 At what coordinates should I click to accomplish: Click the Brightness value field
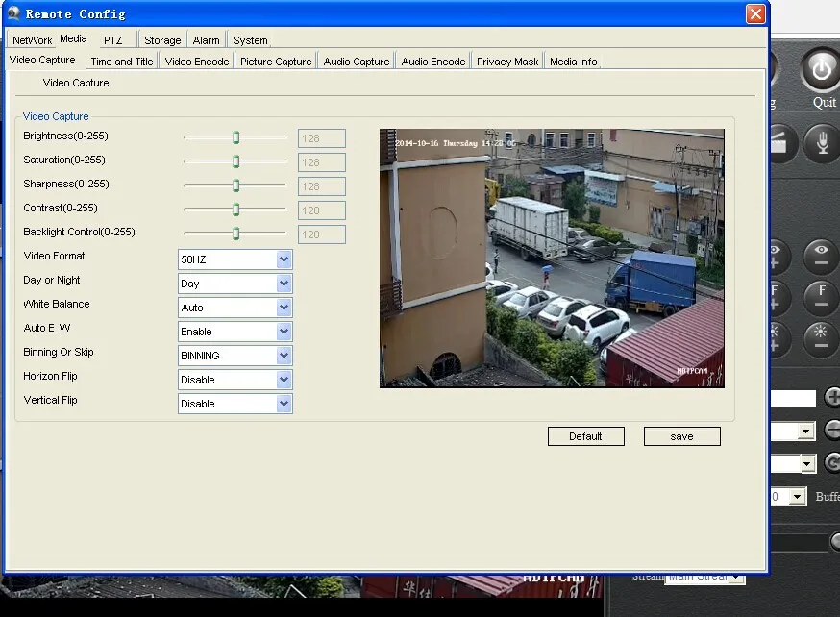pos(321,138)
